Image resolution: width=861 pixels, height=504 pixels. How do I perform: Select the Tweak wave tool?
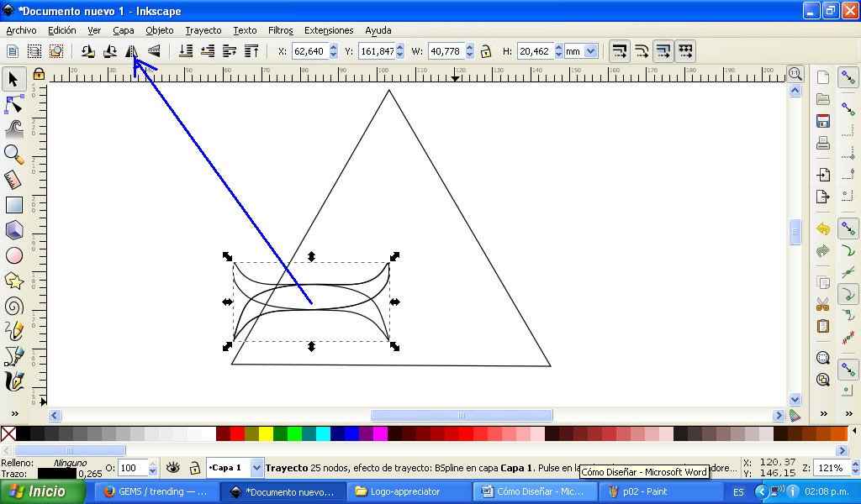coord(13,129)
